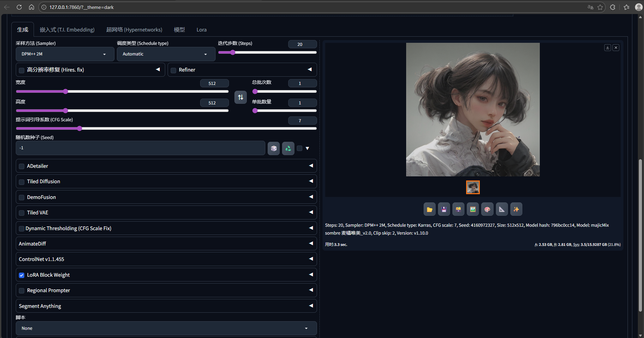Save image using the floppy disk icon
Screen dimensions: 644x338
(444, 209)
